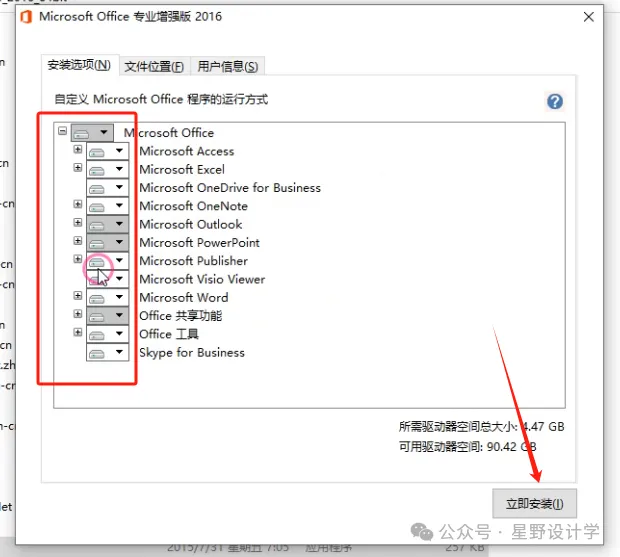Click the blue help question mark icon
This screenshot has width=620, height=557.
point(555,102)
